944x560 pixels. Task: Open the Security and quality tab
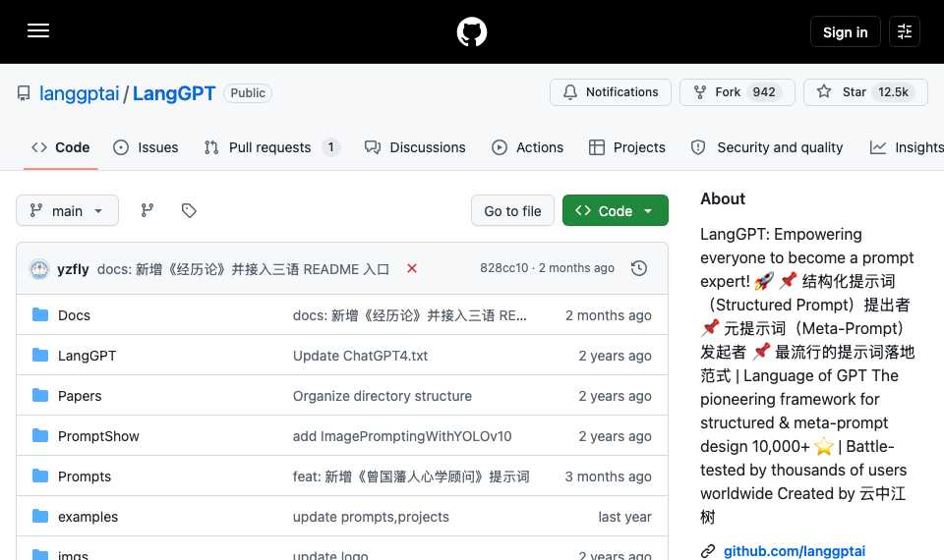tap(766, 147)
